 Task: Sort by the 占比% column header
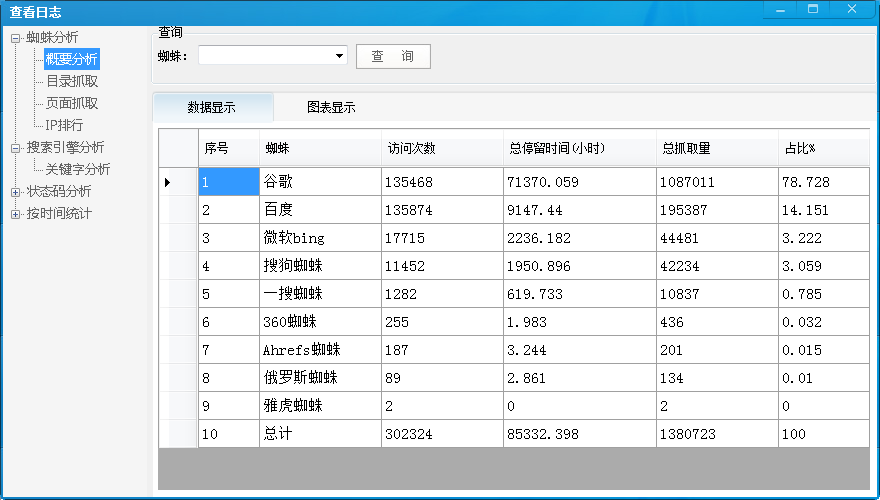pyautogui.click(x=824, y=148)
